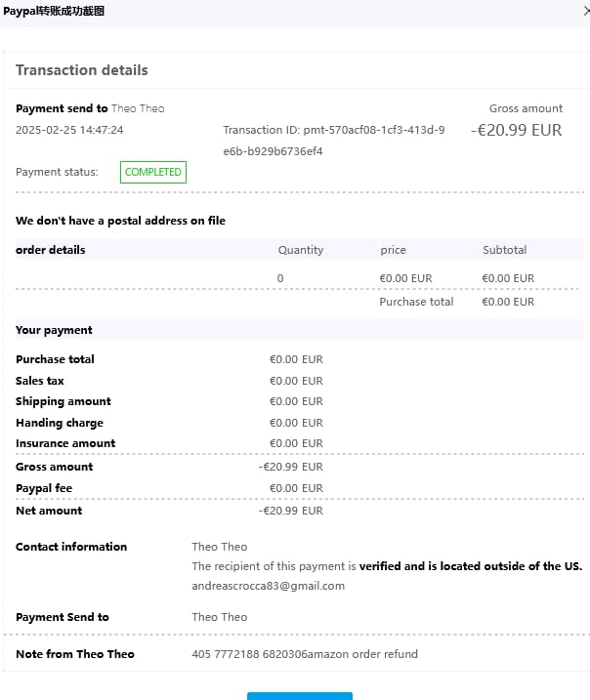This screenshot has height=700, width=590.
Task: Click the green COMPLETED status badge
Action: (x=153, y=172)
